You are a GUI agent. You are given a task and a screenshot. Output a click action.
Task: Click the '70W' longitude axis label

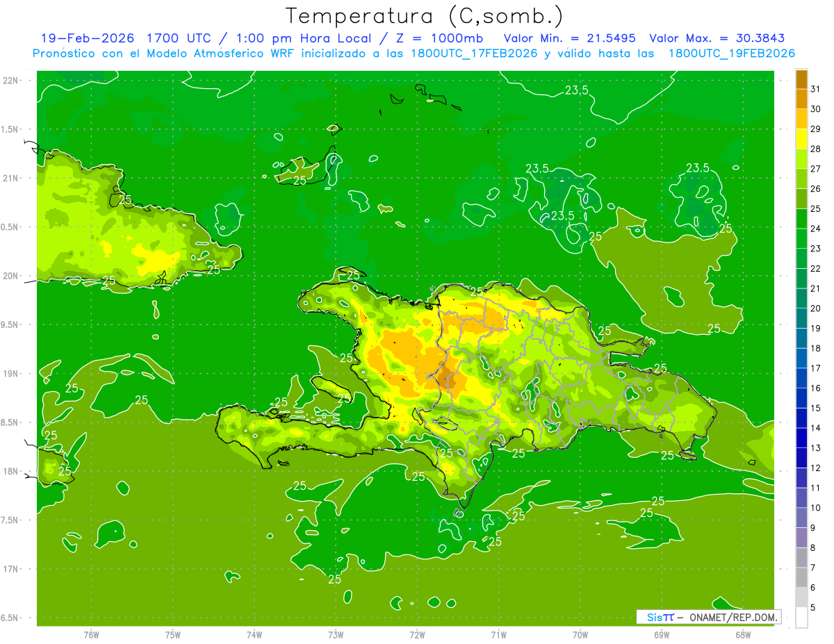[580, 635]
